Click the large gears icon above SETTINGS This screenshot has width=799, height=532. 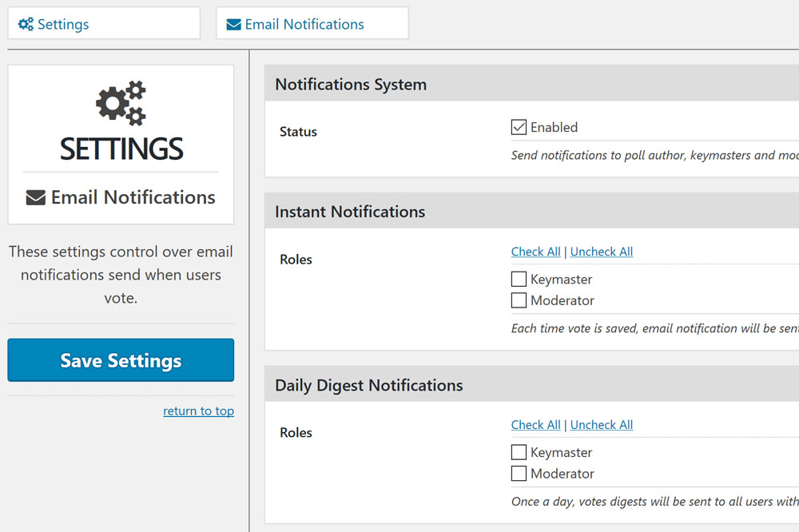click(x=121, y=103)
